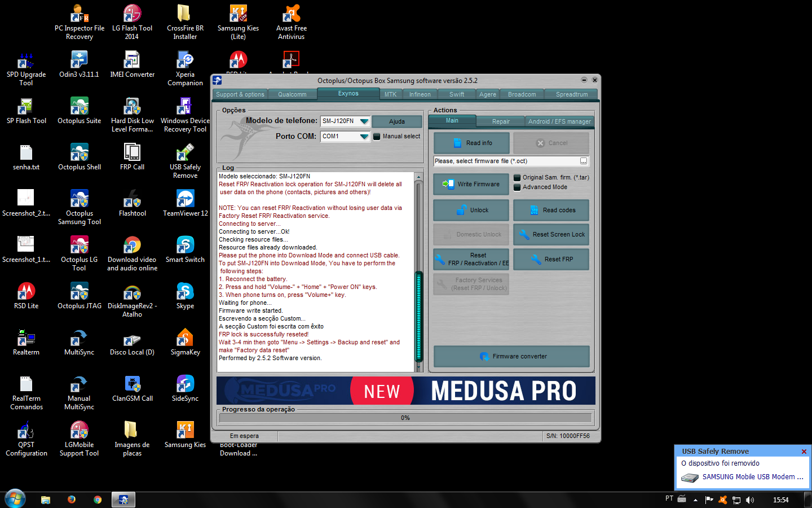Click the volume tray icon
812x508 pixels.
750,500
